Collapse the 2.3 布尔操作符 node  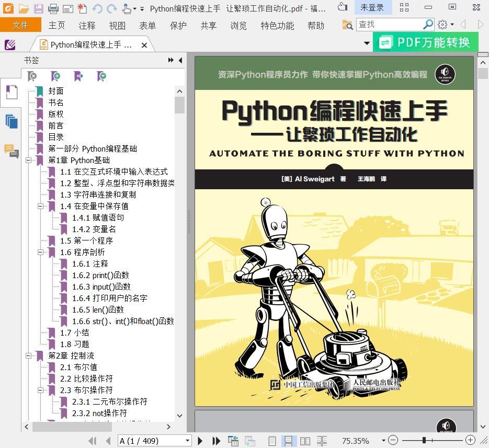(41, 390)
